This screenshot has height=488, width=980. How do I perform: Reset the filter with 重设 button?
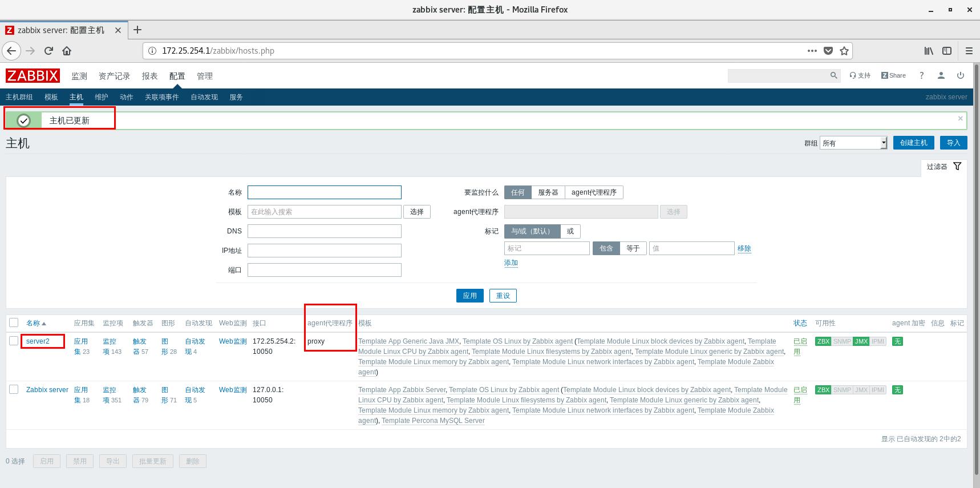click(x=503, y=296)
